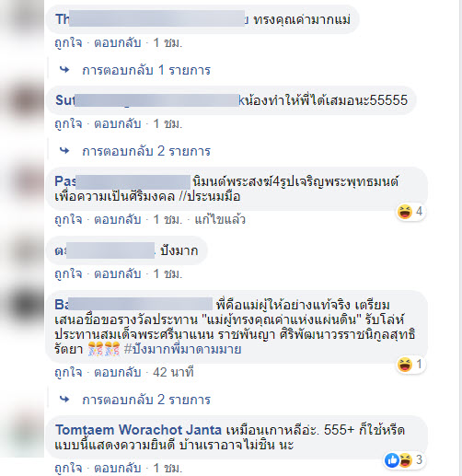Like the ทรงคุณค่ามากแม่ comment
Viewport: 462px width, 476px height.
pos(68,43)
